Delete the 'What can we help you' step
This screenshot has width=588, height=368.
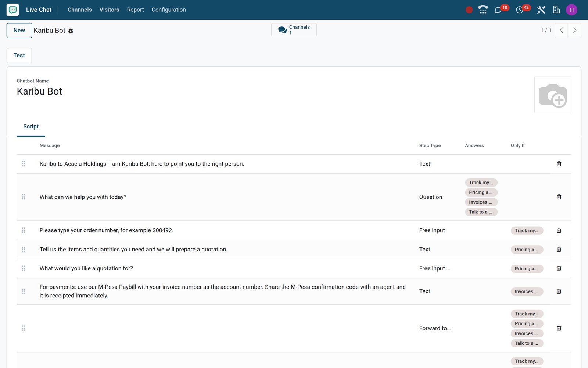pyautogui.click(x=559, y=197)
